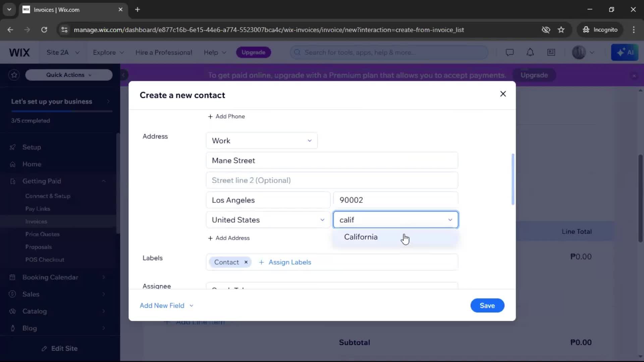This screenshot has width=644, height=362.
Task: Open the notifications bell
Action: pos(530,52)
